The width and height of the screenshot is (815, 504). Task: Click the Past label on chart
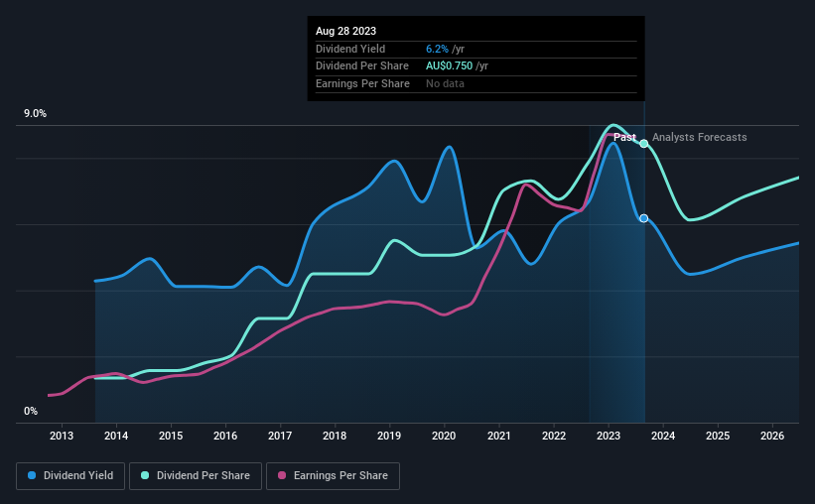[624, 137]
